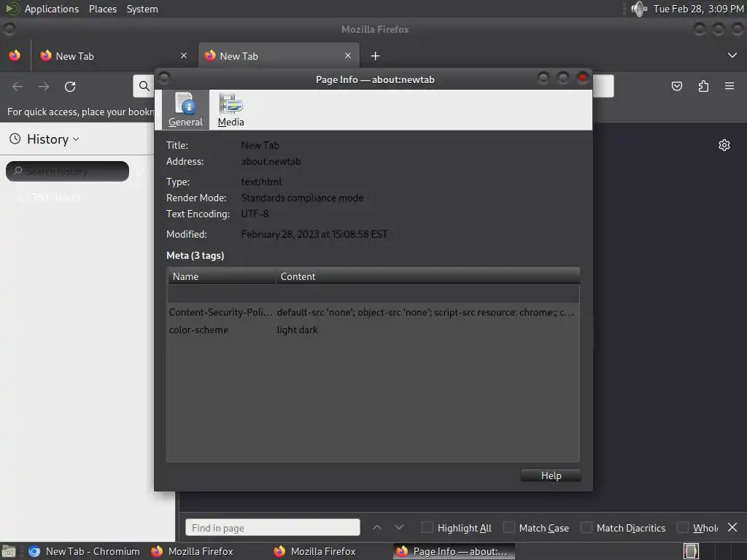Sort meta tags by Content column header
Viewport: 747px width, 560px height.
[x=427, y=276]
